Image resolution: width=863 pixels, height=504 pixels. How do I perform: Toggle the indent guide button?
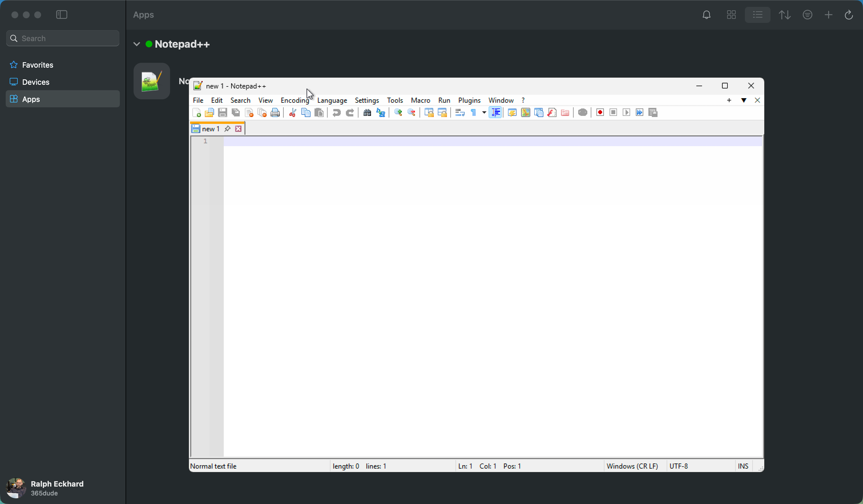(495, 113)
